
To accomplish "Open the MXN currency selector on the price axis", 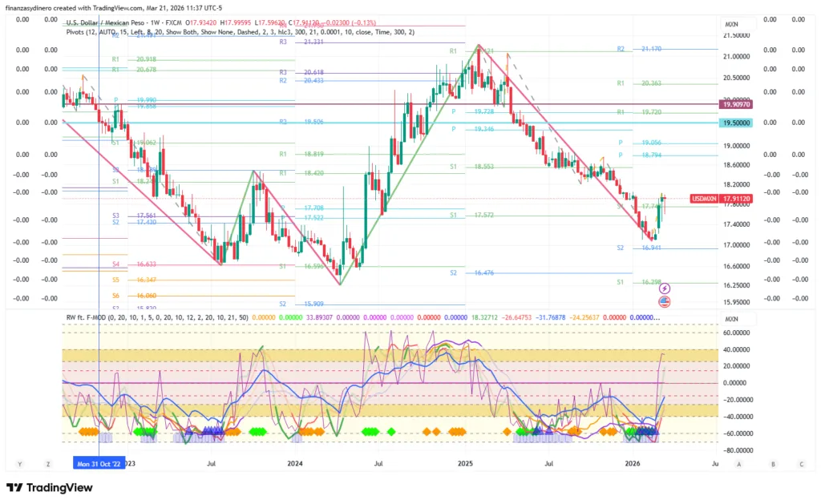I will tap(731, 25).
